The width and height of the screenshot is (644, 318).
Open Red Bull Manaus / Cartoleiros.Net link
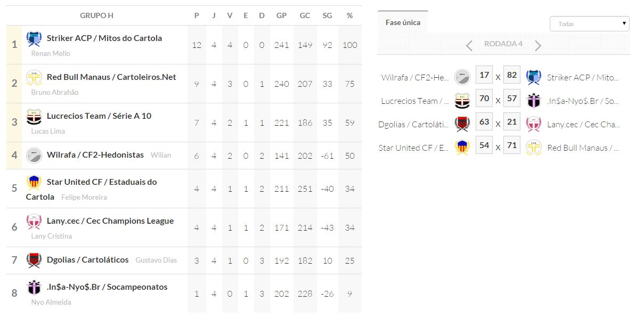coord(111,77)
